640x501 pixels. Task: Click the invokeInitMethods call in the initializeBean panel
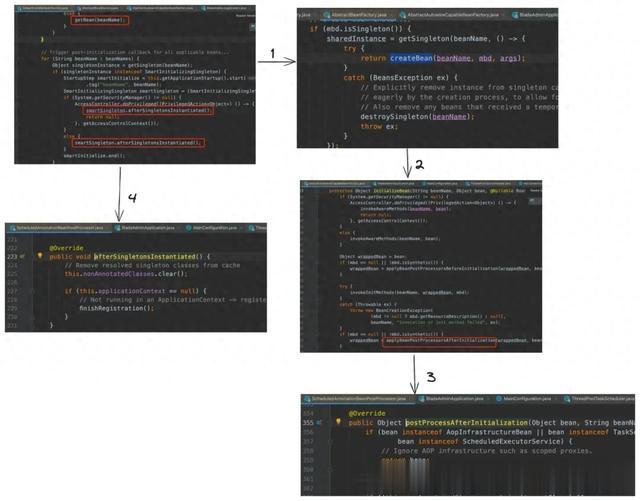[410, 292]
